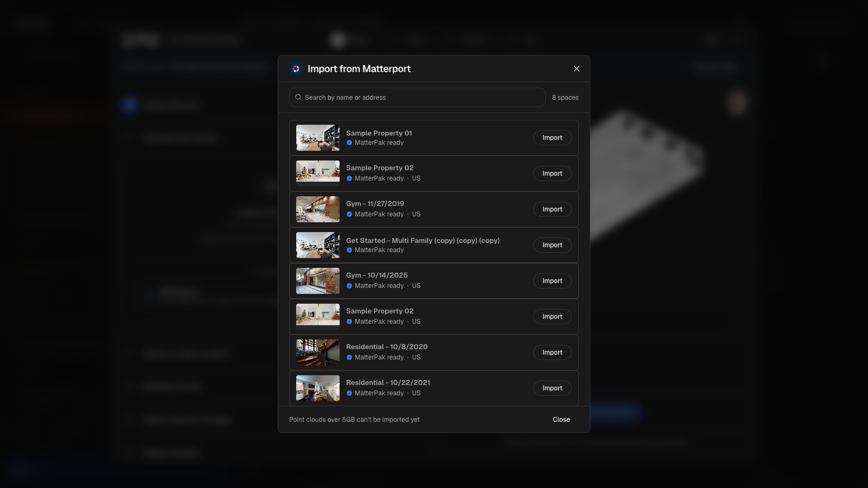Import Residential - 10/22/2021 space
The width and height of the screenshot is (868, 488).
pyautogui.click(x=552, y=388)
